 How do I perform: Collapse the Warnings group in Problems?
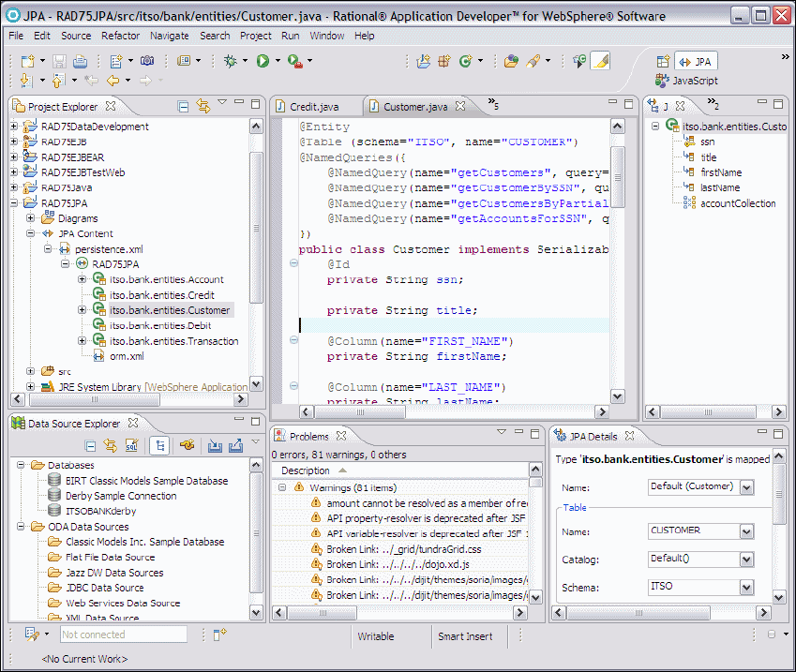pos(282,487)
